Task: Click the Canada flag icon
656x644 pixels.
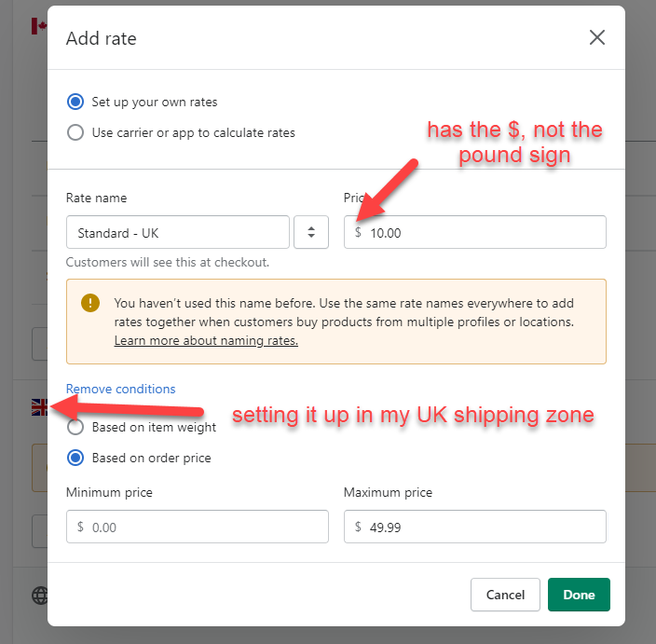Action: click(38, 25)
